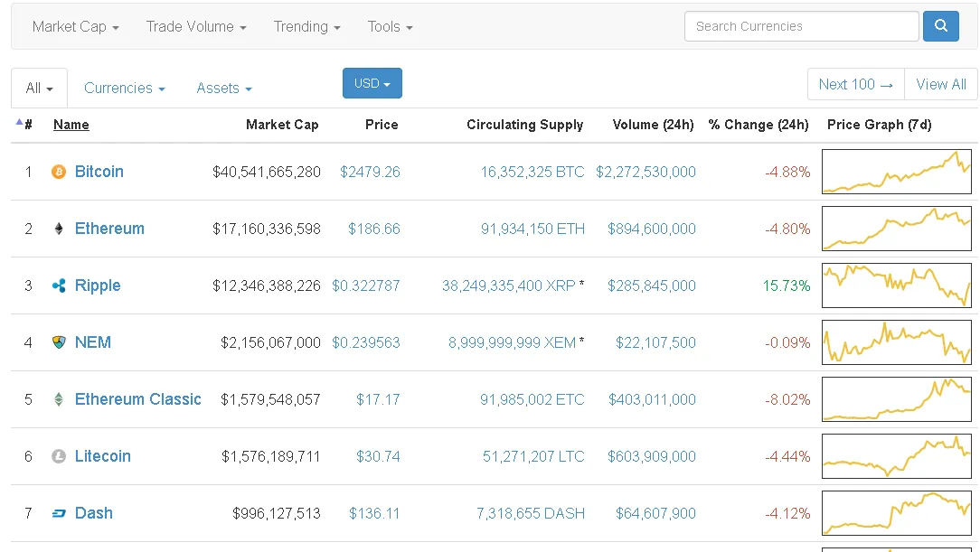
Task: Click the Ripple logo icon
Action: (x=59, y=286)
